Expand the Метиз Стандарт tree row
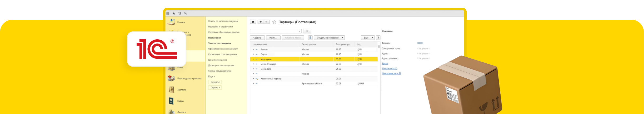Image resolution: width=644 pixels, height=114 pixels. (x=254, y=64)
